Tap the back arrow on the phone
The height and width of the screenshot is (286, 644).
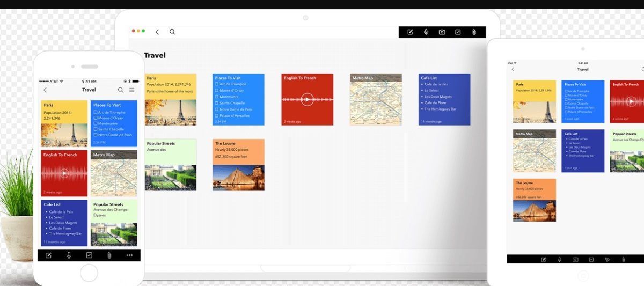[x=45, y=90]
